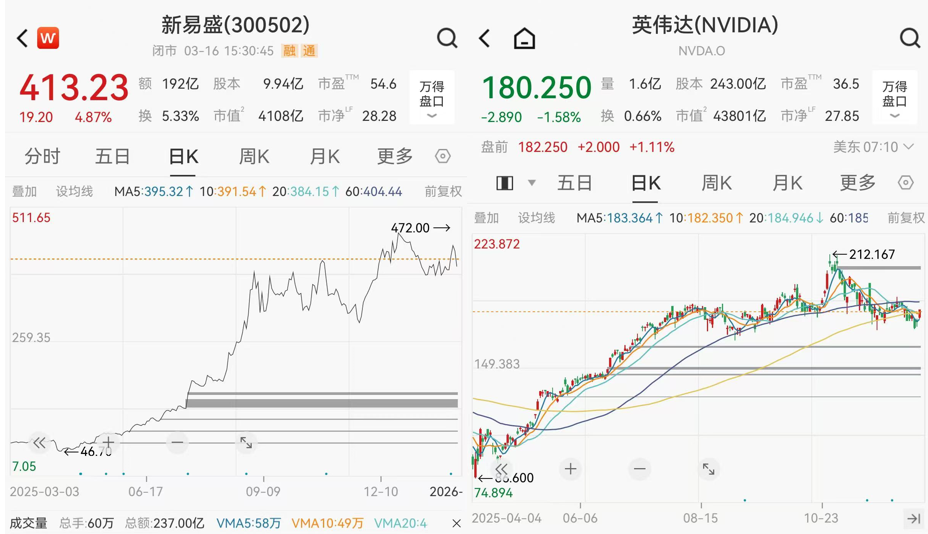Toggle 叠加 overlay on the 新易盛 chart
928x534 pixels.
pyautogui.click(x=24, y=191)
